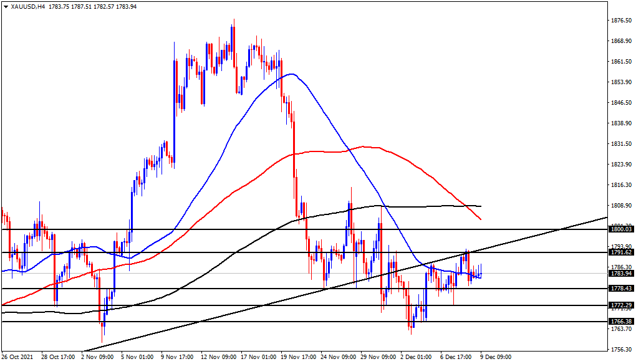Click the 1772.29 horizontal level label
The width and height of the screenshot is (636, 364).
(x=622, y=305)
